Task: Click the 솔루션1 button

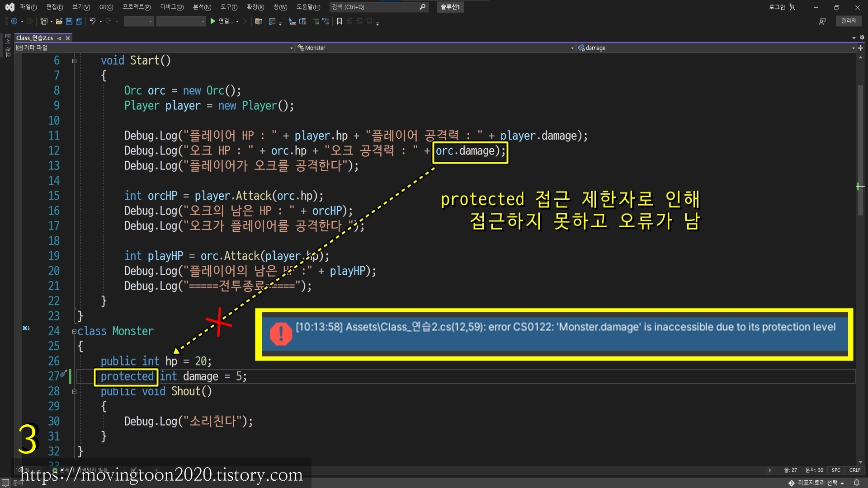Action: pos(450,7)
